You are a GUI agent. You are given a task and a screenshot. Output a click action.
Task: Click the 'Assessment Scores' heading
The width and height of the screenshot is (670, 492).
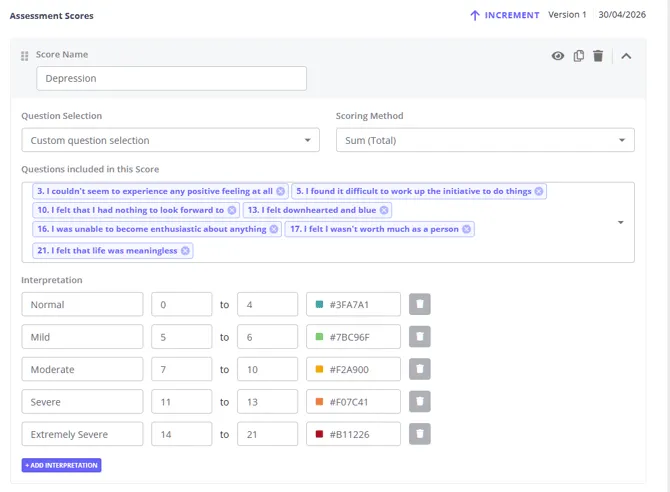tap(51, 16)
